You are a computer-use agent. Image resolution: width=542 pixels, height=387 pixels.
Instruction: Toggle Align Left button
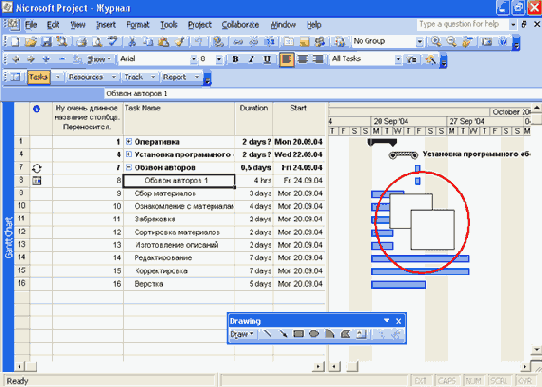pos(287,59)
